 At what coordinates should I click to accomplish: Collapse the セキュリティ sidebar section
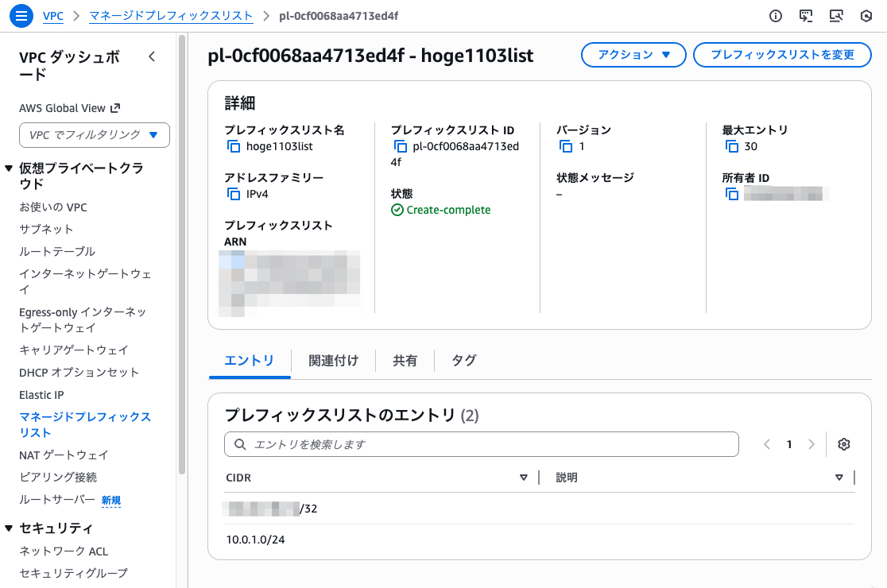point(10,528)
